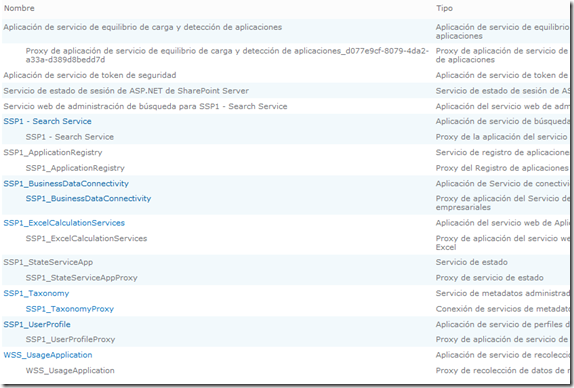
Task: Select the indented WSS_UsageApplication proxy row
Action: tap(286, 370)
